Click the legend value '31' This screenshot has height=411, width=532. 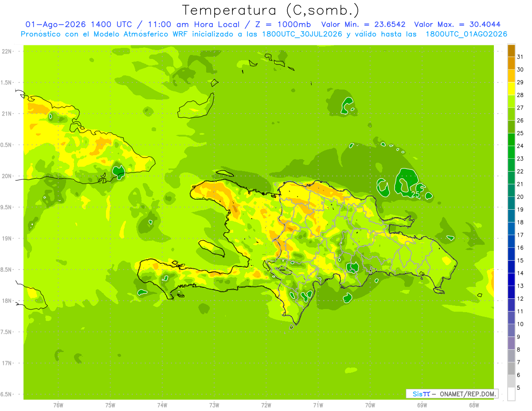pos(520,57)
